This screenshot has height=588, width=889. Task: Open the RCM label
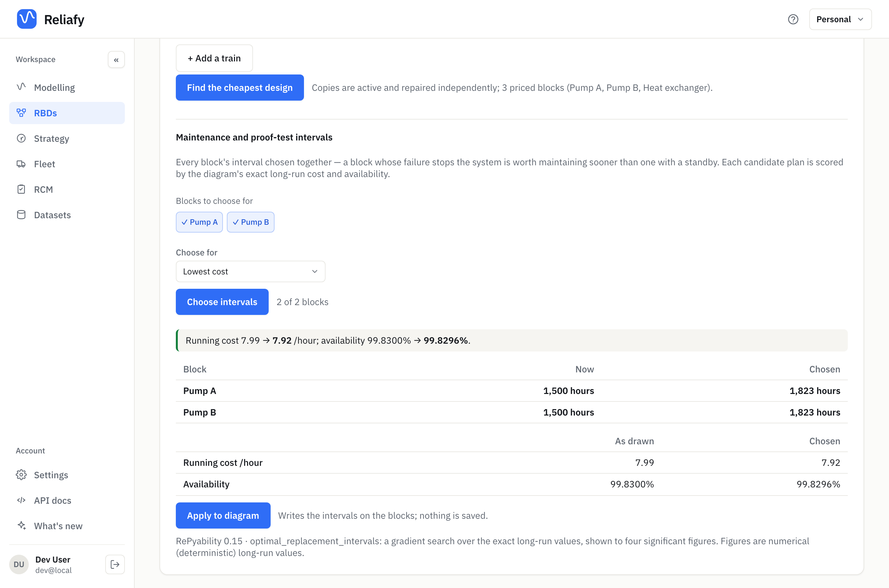click(43, 189)
